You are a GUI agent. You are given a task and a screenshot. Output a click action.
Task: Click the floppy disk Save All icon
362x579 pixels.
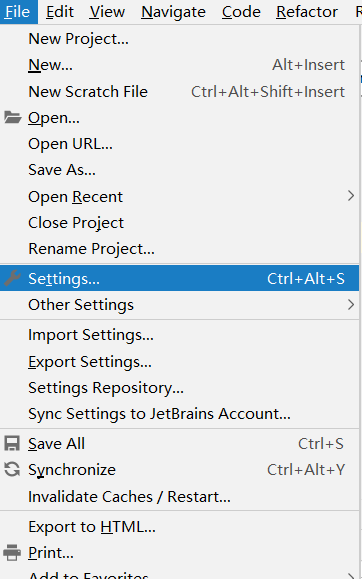[12, 443]
